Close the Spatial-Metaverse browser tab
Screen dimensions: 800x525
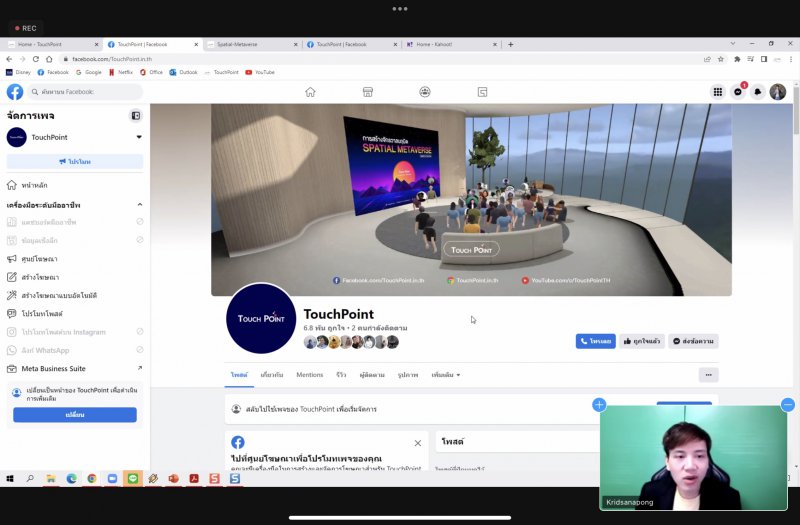coord(295,44)
